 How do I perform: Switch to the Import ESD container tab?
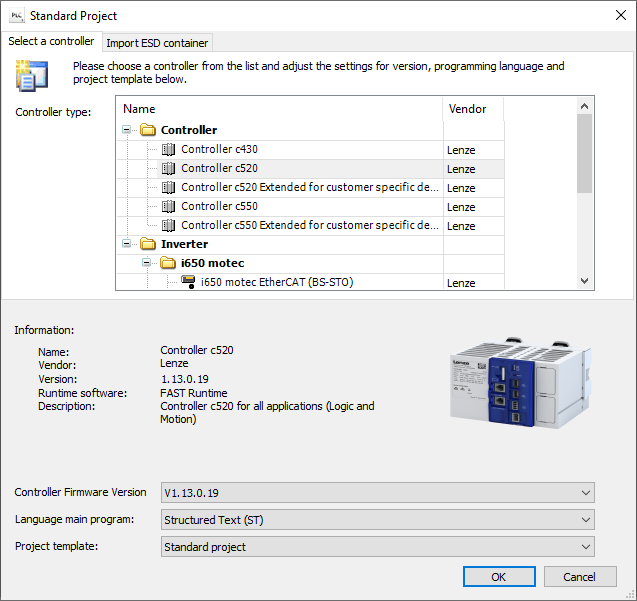[x=157, y=43]
